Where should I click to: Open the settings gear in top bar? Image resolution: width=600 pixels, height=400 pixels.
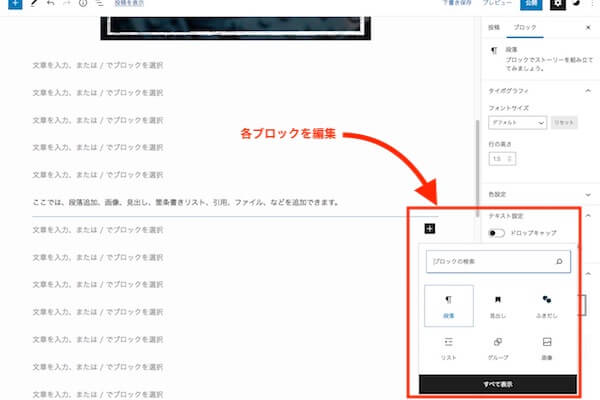pos(558,3)
